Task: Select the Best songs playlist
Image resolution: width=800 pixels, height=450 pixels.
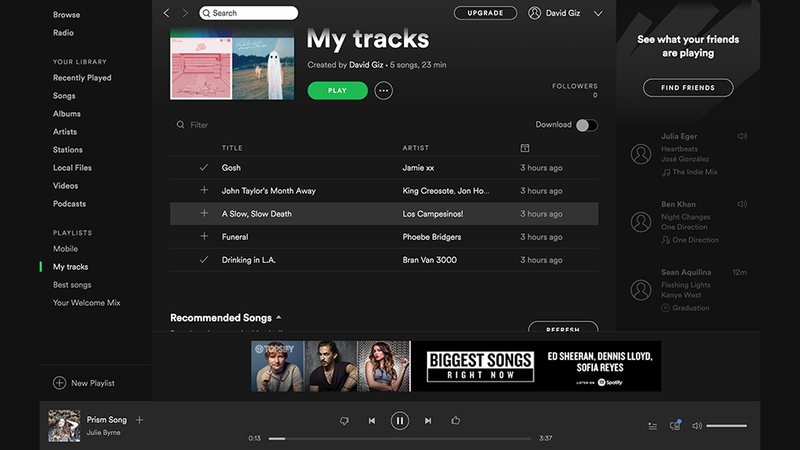Action: click(72, 285)
